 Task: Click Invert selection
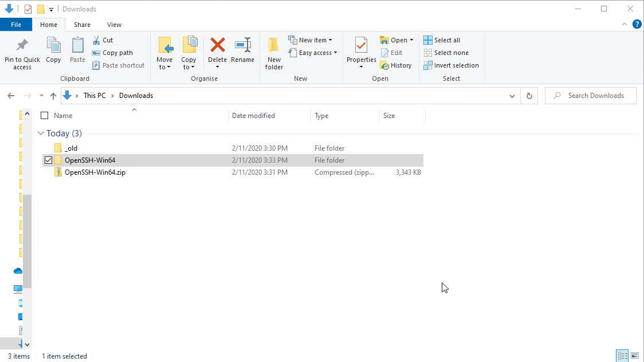click(x=451, y=65)
